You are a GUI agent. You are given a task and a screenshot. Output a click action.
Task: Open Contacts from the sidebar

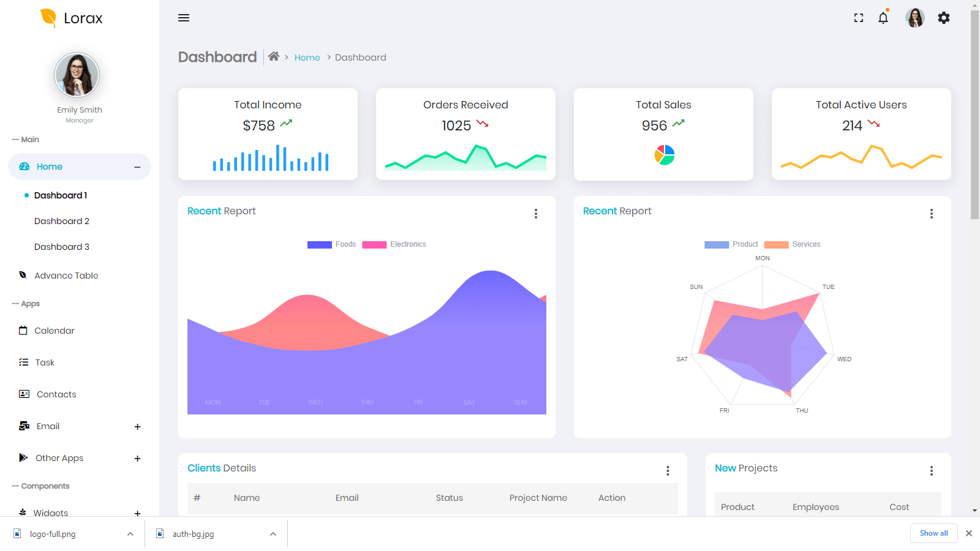(x=56, y=394)
